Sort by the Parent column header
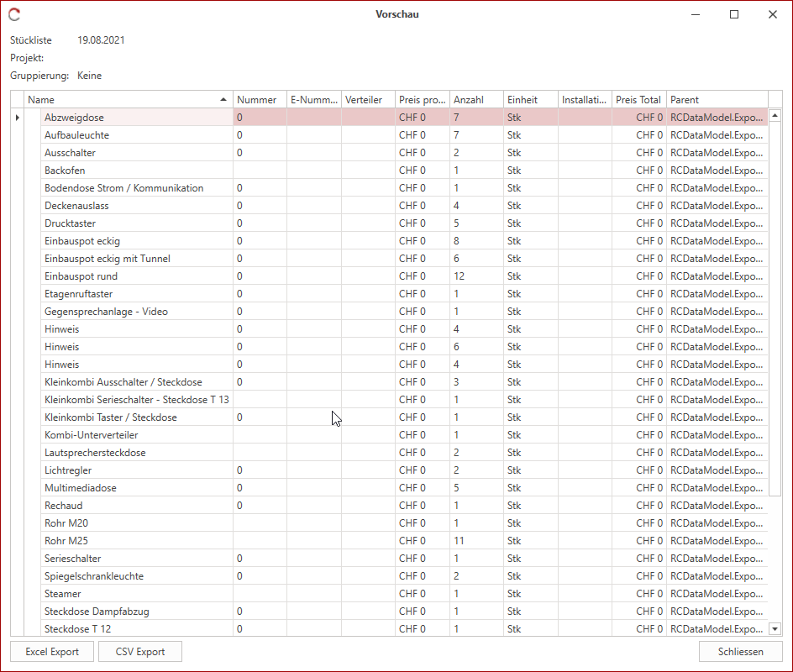Viewport: 793px width, 672px height. pyautogui.click(x=717, y=100)
